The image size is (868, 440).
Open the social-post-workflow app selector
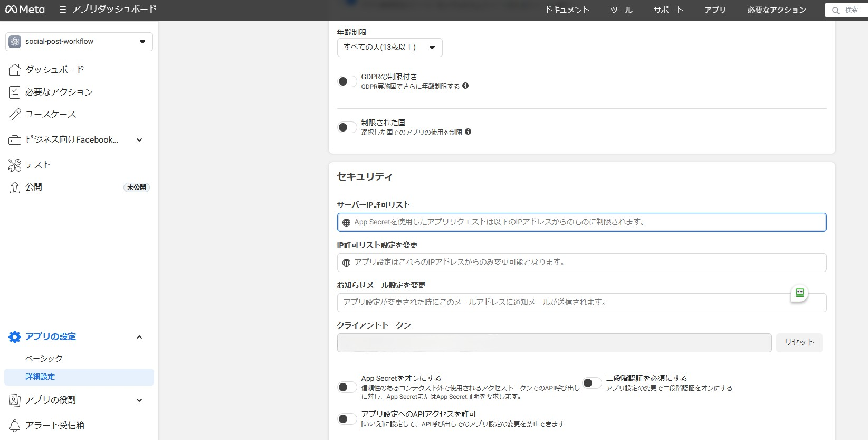[79, 42]
